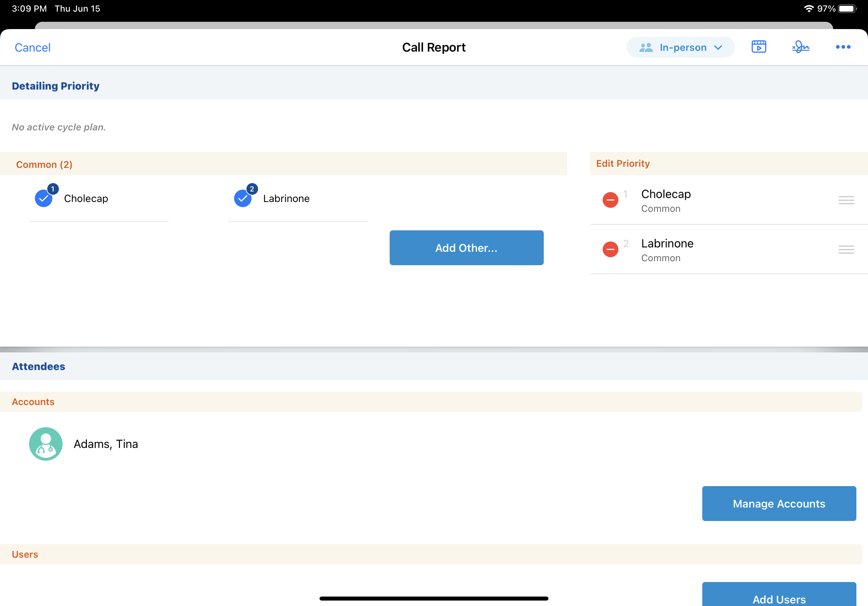Viewport: 868px width, 606px height.
Task: Open the three-dot more options menu
Action: 843,47
